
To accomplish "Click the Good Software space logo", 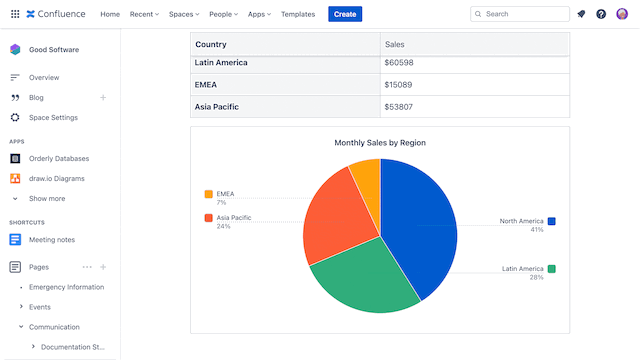I will (x=15, y=49).
